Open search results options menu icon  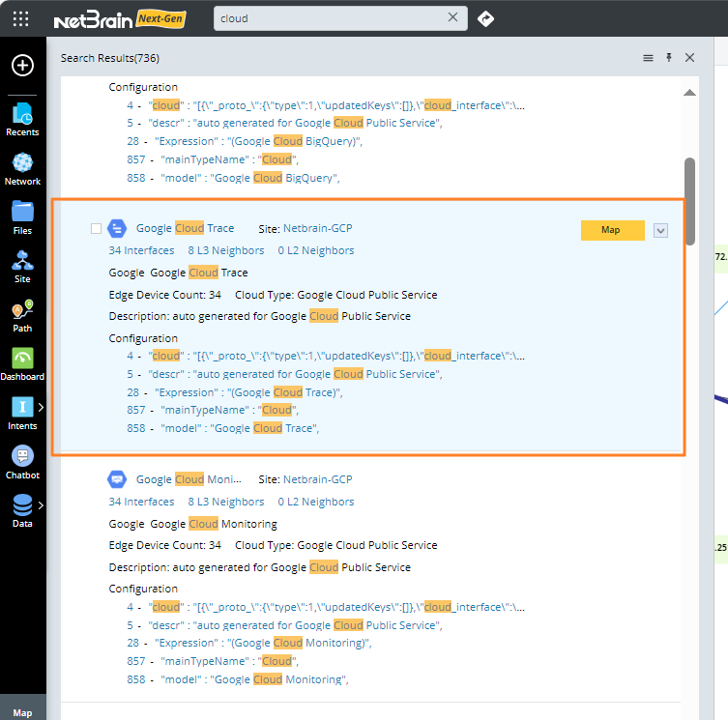coord(648,58)
